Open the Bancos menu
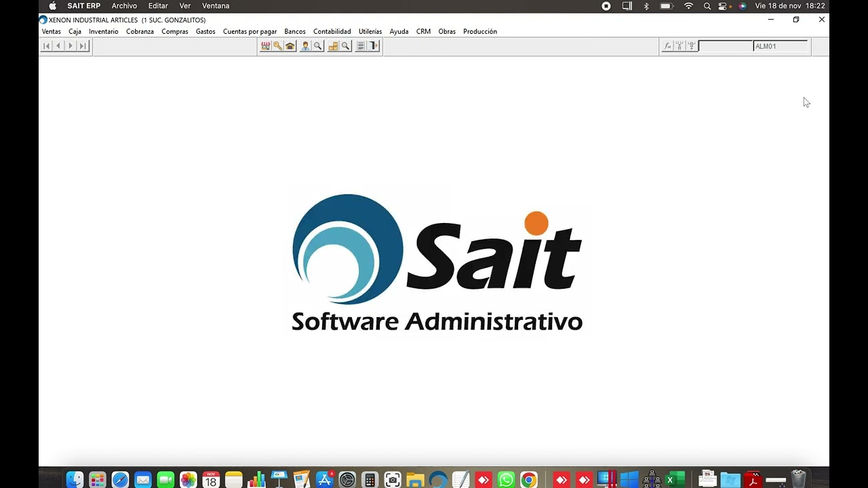The image size is (868, 488). (295, 31)
